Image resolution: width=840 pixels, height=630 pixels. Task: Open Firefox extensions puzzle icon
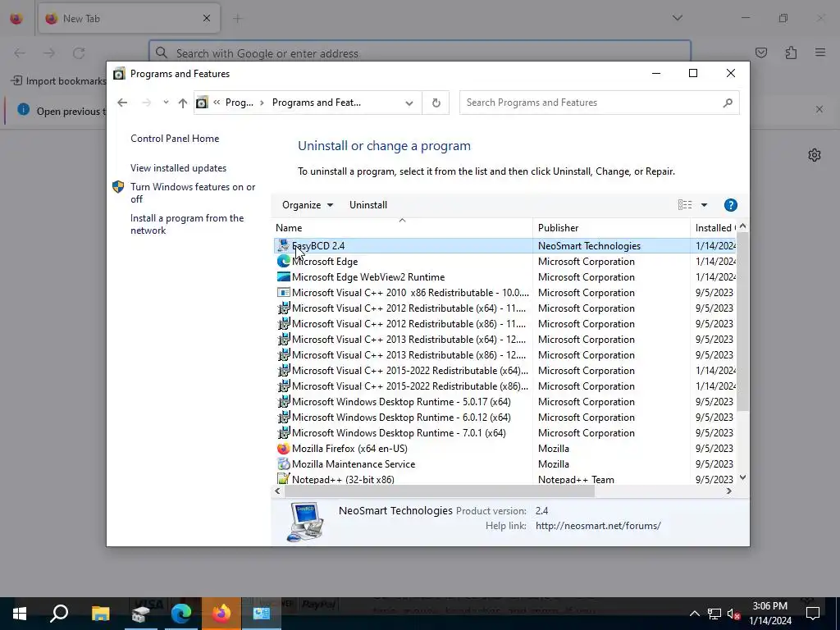click(x=791, y=52)
